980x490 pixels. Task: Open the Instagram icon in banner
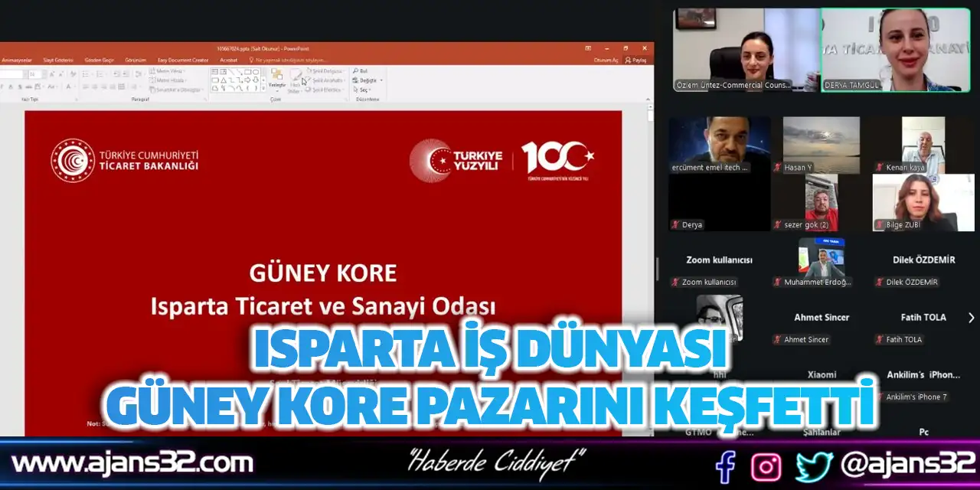click(x=766, y=467)
